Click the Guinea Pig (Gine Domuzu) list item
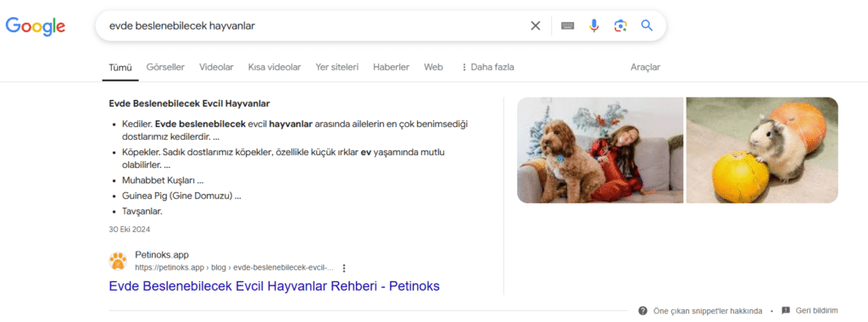Image resolution: width=868 pixels, height=322 pixels. coord(181,196)
